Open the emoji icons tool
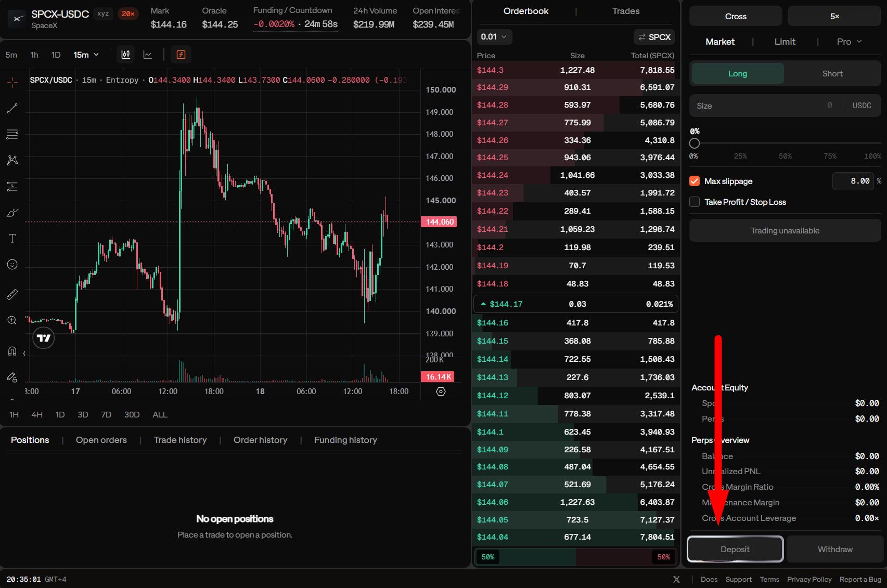This screenshot has height=588, width=887. pos(12,265)
